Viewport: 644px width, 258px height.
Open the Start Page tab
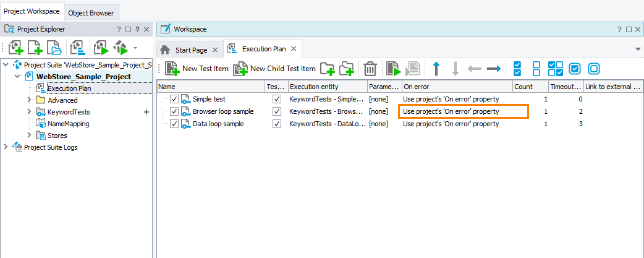191,49
